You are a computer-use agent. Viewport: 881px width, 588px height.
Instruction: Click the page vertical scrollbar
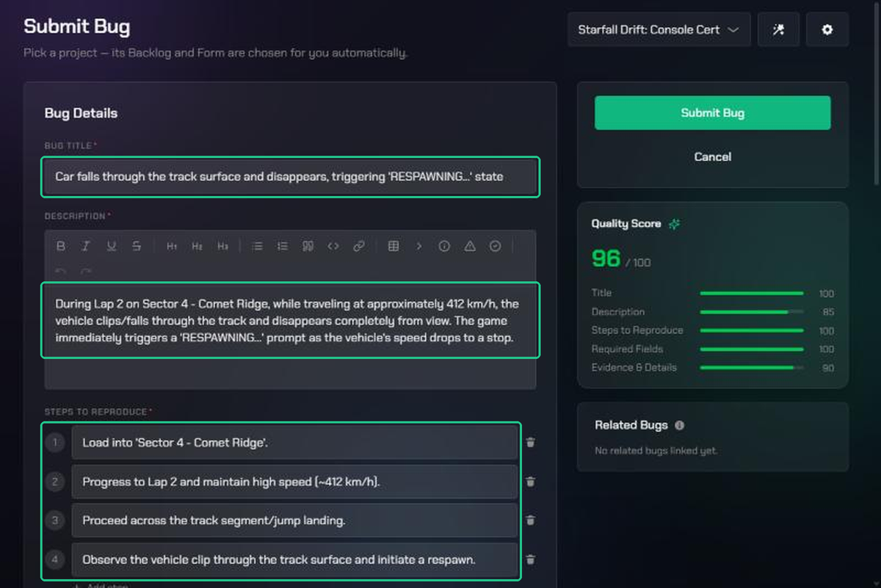877,95
